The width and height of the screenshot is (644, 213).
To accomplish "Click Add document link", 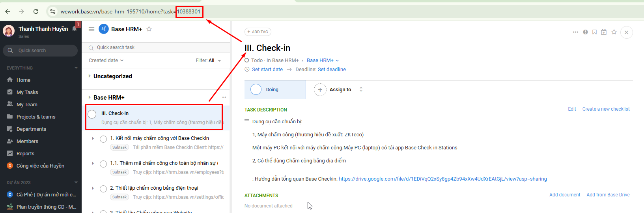I will [565, 195].
